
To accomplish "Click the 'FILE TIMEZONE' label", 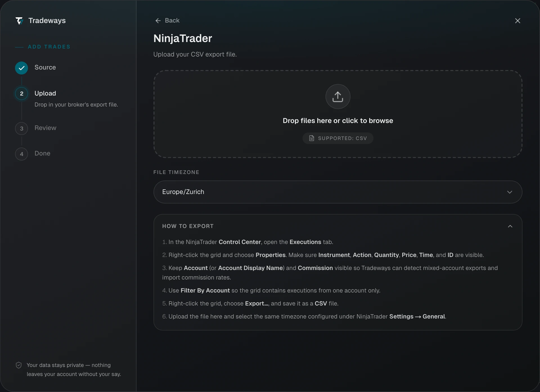I will point(176,172).
